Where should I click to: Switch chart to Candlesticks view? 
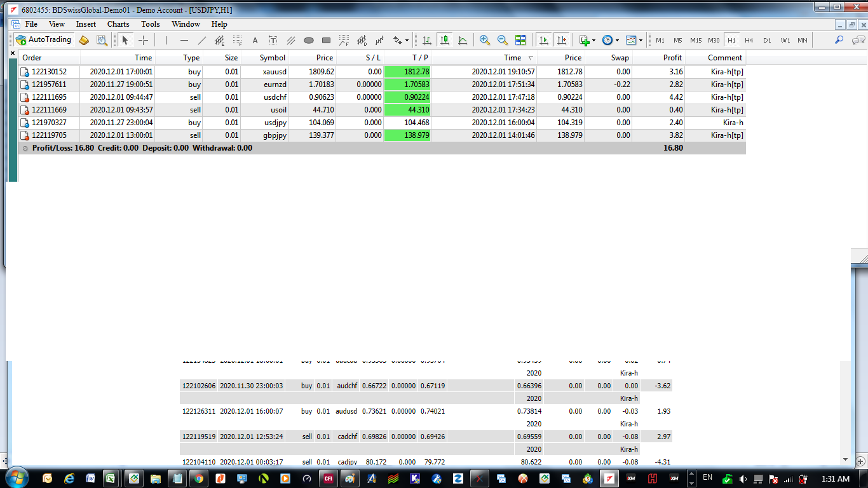445,40
